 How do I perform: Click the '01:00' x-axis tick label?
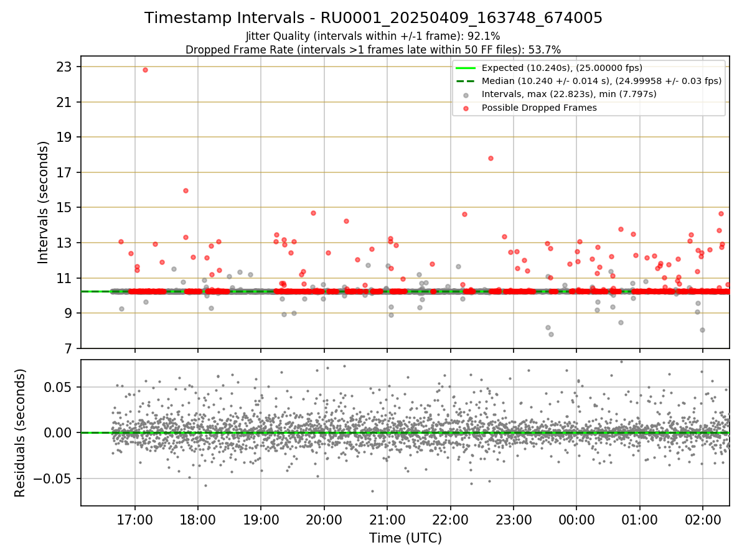point(639,519)
